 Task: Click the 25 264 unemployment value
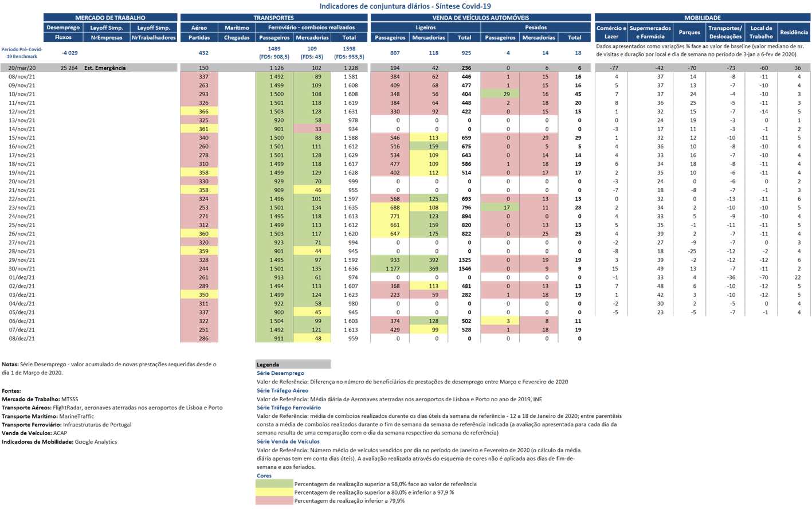(x=69, y=68)
